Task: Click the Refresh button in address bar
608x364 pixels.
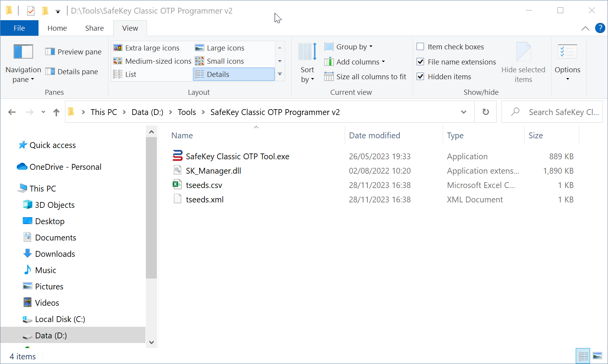Action: point(485,112)
